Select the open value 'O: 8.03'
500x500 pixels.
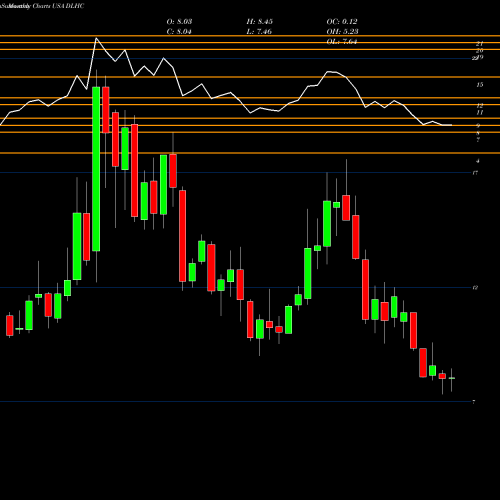pos(179,21)
